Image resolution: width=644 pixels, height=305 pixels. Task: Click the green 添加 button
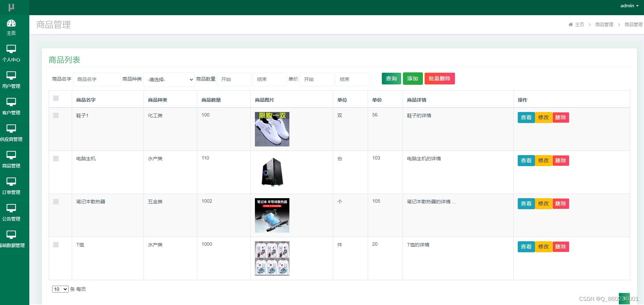[413, 79]
